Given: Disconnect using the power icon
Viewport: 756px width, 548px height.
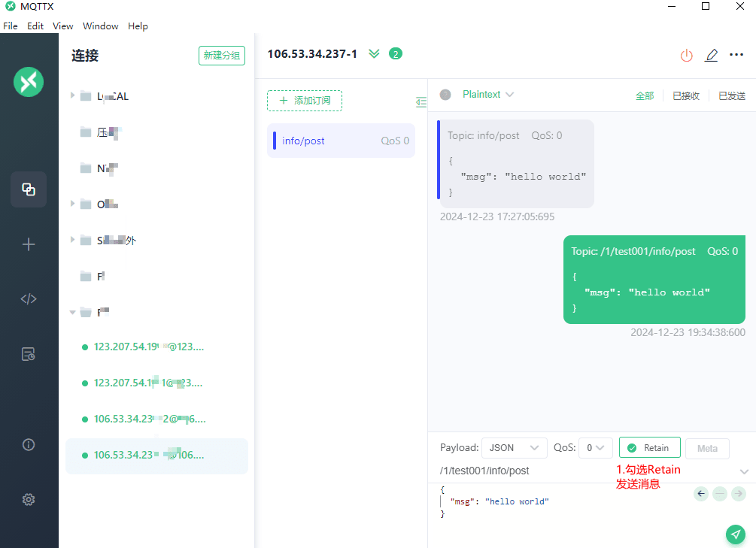Looking at the screenshot, I should tap(687, 56).
